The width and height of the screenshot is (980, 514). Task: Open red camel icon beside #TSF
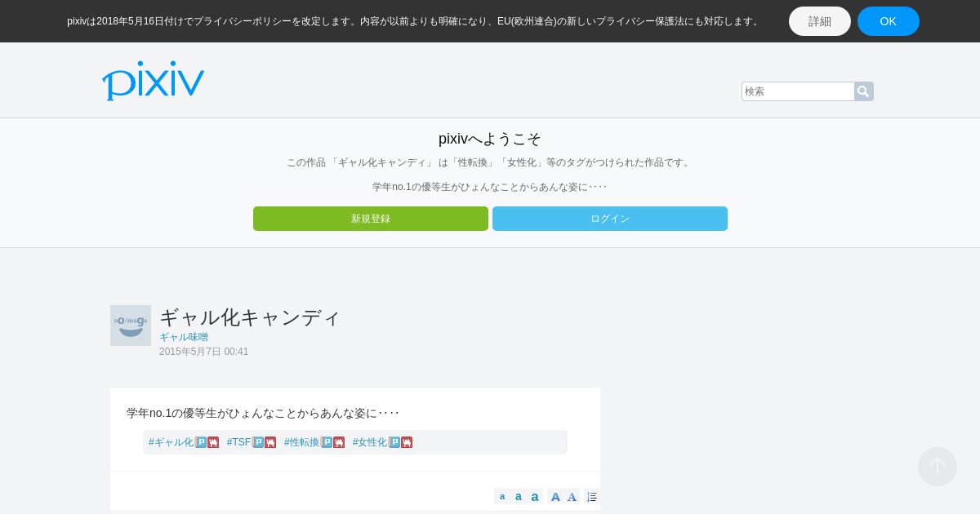(270, 442)
